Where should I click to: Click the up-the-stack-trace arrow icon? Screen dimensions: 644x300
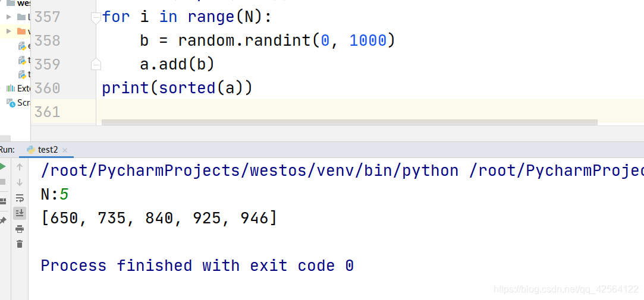(x=19, y=167)
